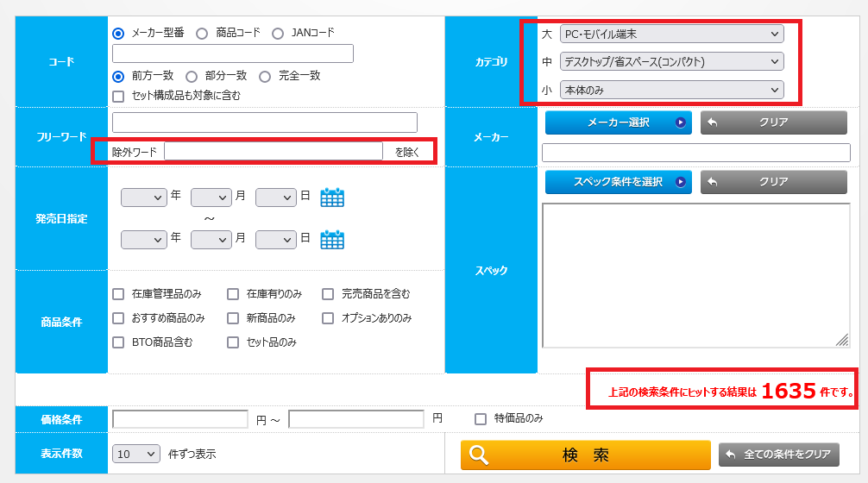
Task: Grab the spec textarea resize handle
Action: tap(842, 341)
